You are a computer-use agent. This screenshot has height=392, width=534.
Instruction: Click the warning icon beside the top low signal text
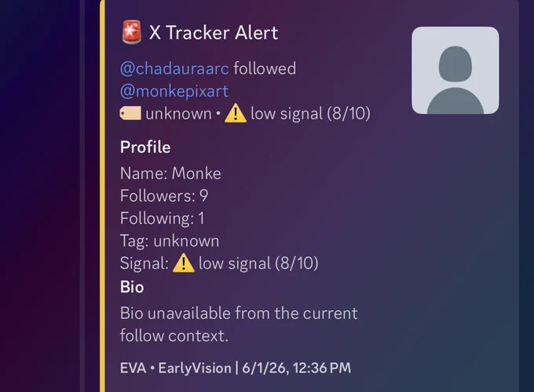click(236, 113)
